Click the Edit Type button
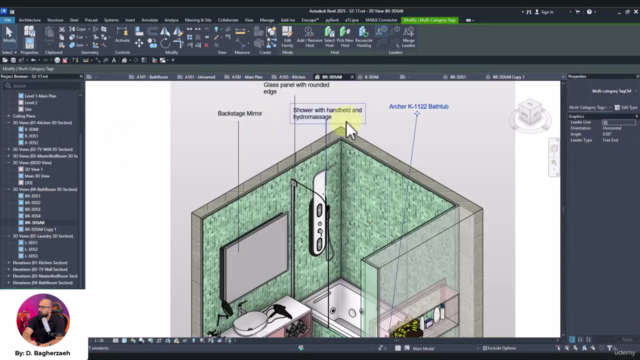 point(626,107)
